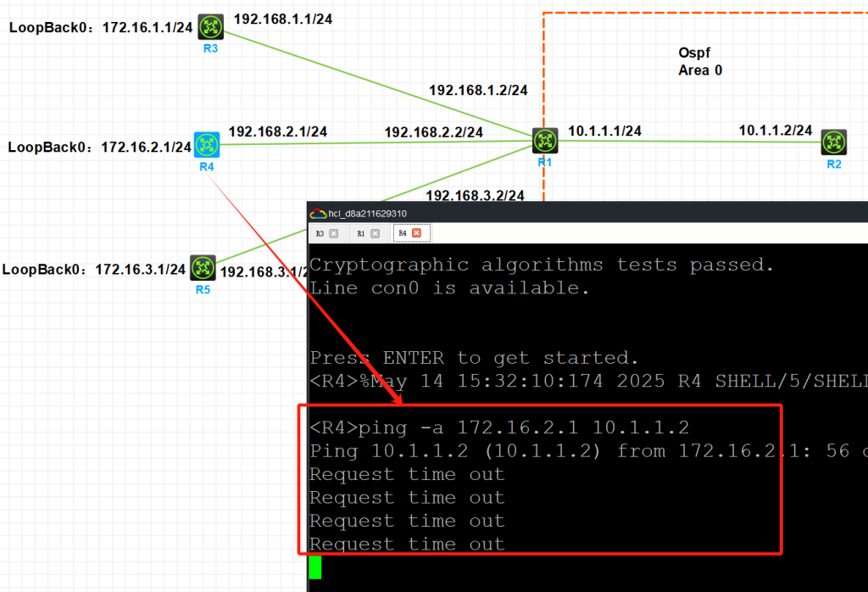Click the R2 device name label
The height and width of the screenshot is (592, 868).
click(834, 165)
